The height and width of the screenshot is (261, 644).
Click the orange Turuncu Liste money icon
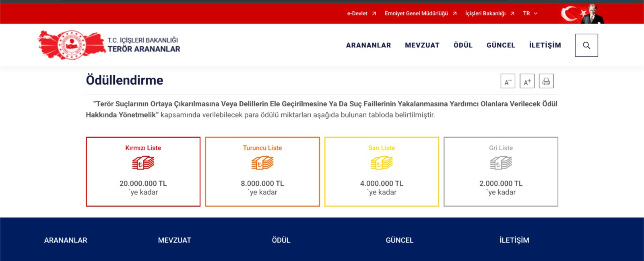point(262,163)
